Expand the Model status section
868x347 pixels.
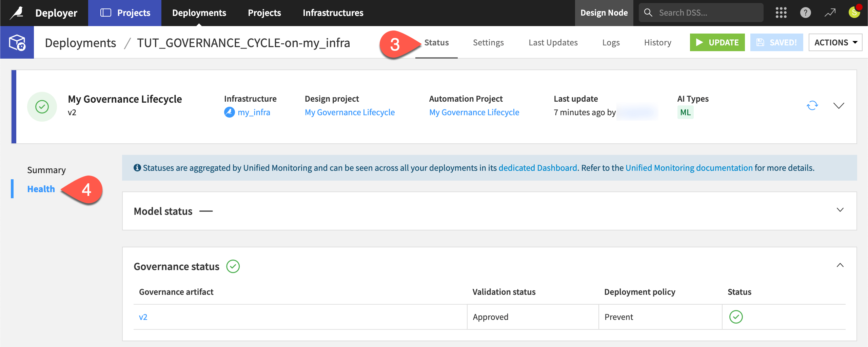pyautogui.click(x=841, y=210)
